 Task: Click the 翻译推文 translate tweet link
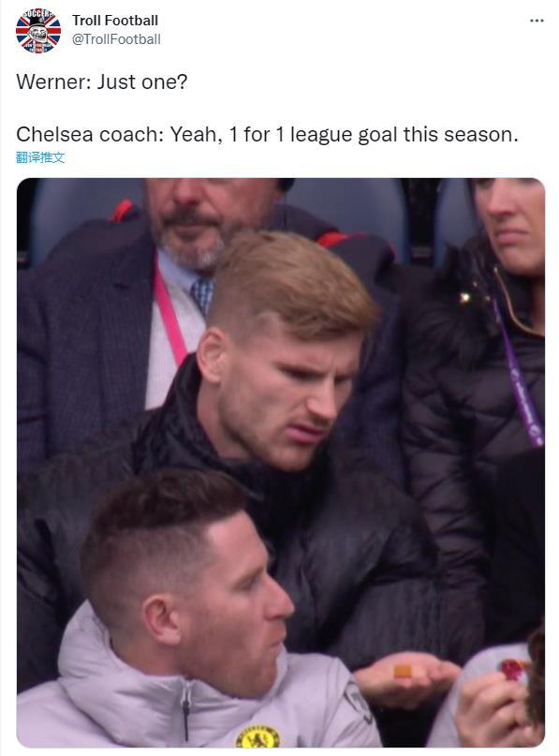tap(40, 157)
